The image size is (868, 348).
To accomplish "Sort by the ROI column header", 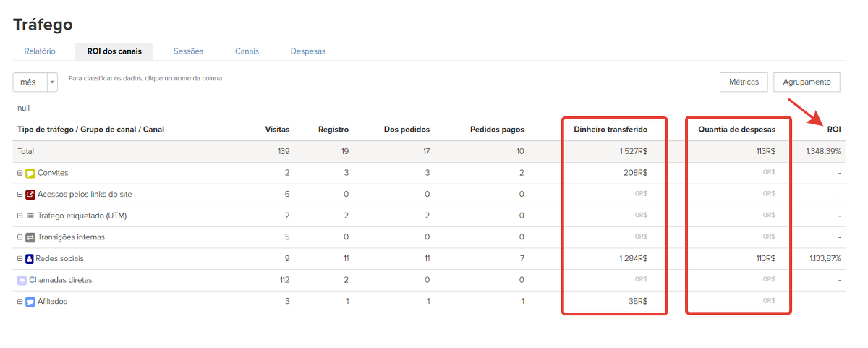I will click(x=834, y=130).
